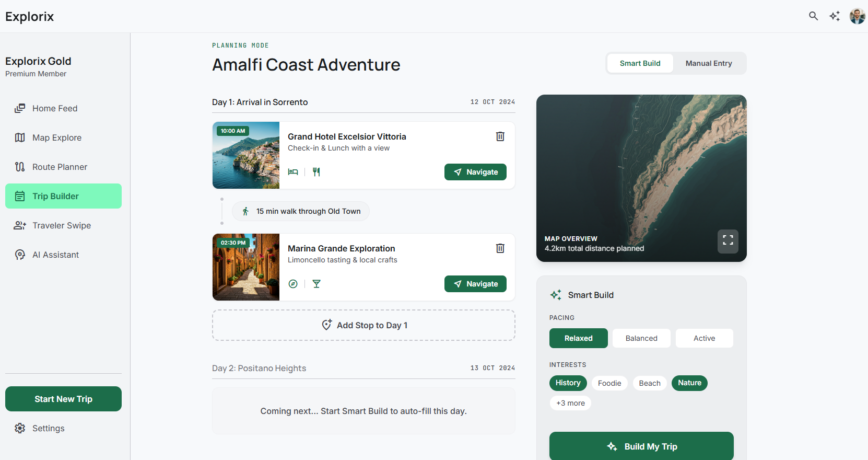Image resolution: width=868 pixels, height=460 pixels.
Task: Go to Home Feed in sidebar
Action: point(63,108)
